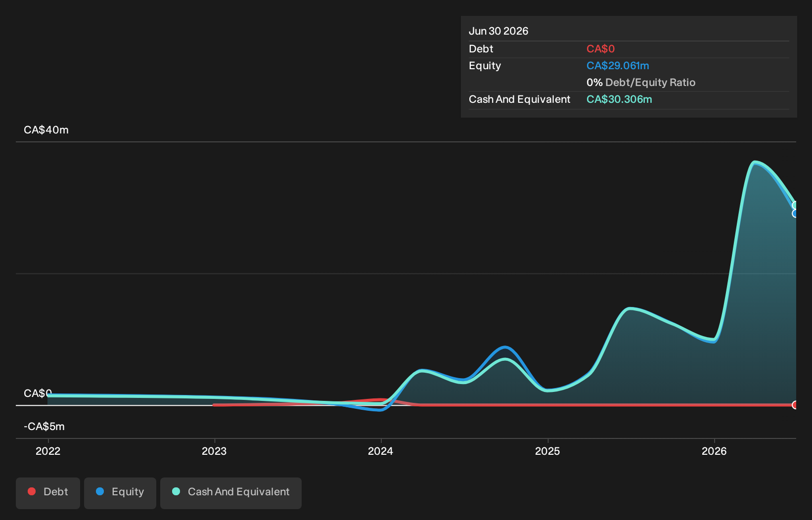
Task: Click Cash And Equivalent row label in tooltip
Action: (x=520, y=99)
